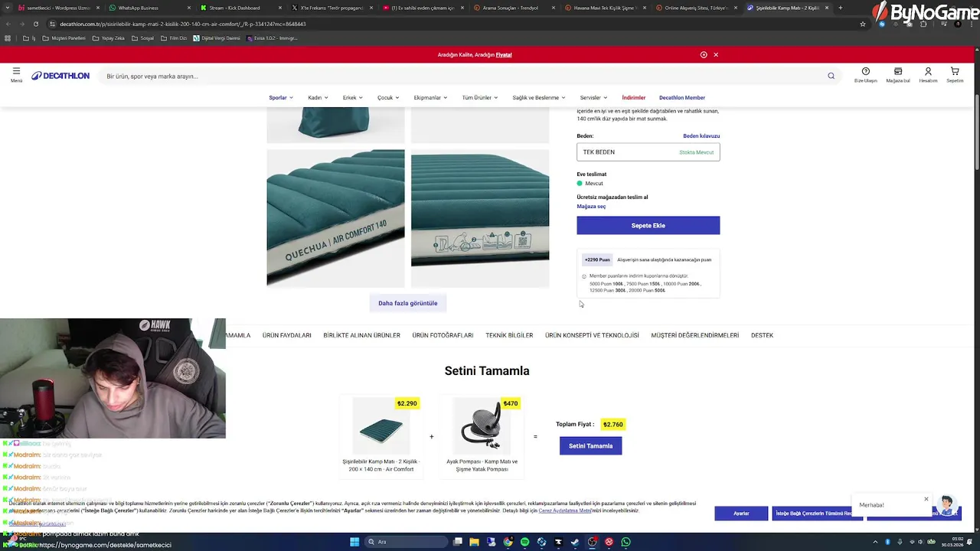
Task: Open Spotify from the taskbar
Action: coord(524,542)
